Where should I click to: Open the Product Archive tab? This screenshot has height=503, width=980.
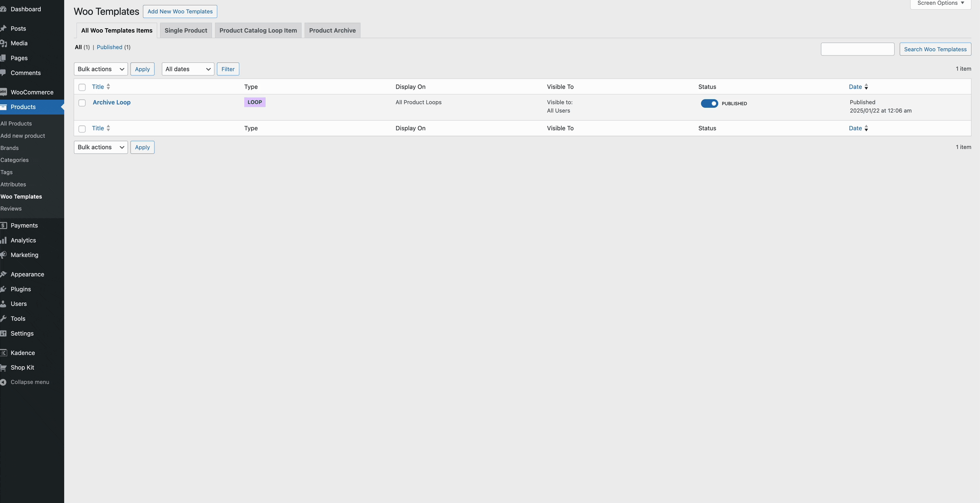332,30
